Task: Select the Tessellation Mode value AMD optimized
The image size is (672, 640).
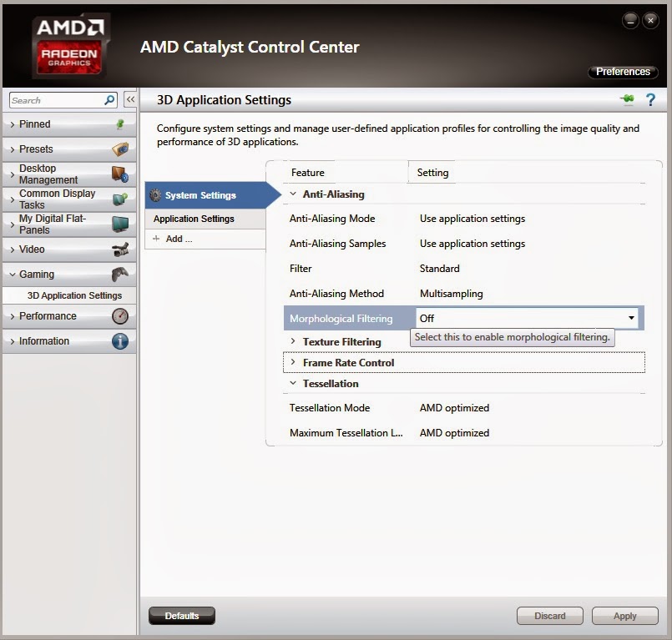Action: pyautogui.click(x=454, y=408)
